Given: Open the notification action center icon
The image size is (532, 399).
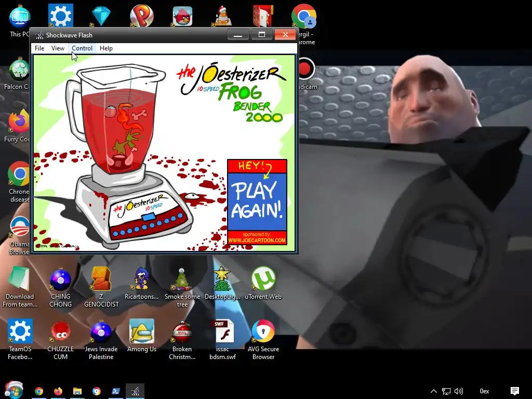Looking at the screenshot, I should pos(515,391).
